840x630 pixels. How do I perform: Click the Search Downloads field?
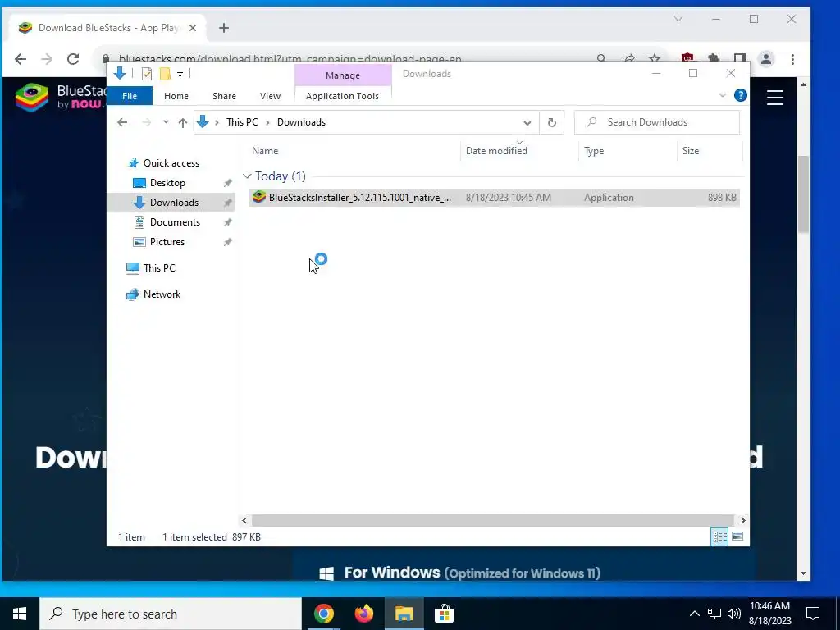(657, 122)
